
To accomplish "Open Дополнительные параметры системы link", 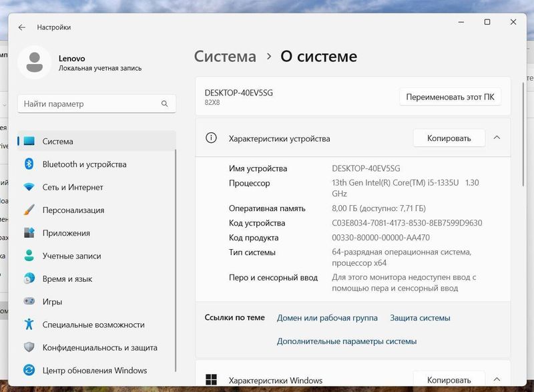I will (346, 341).
